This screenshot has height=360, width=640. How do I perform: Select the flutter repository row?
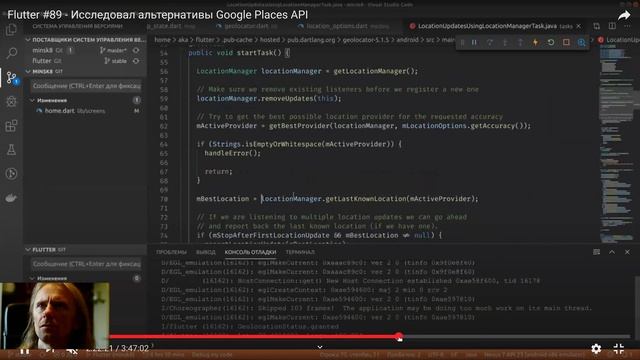(85, 61)
